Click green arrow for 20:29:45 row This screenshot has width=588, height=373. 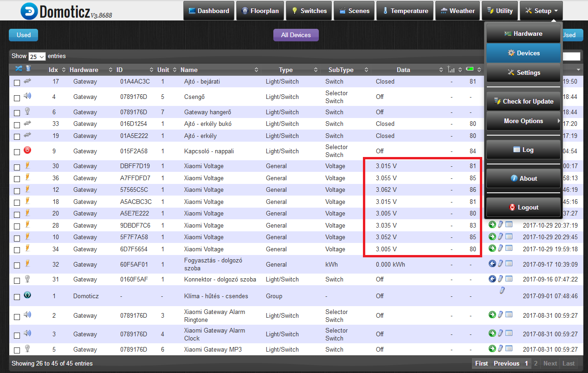pos(492,236)
